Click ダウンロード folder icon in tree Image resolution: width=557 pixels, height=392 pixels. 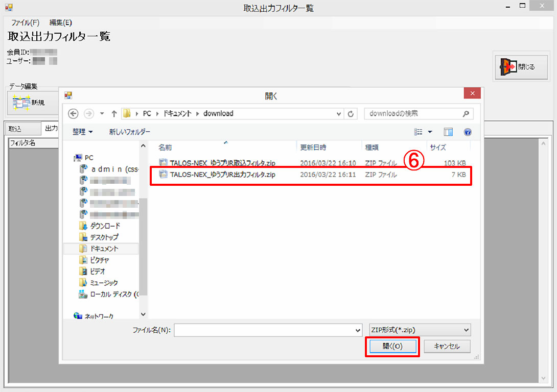tap(83, 226)
